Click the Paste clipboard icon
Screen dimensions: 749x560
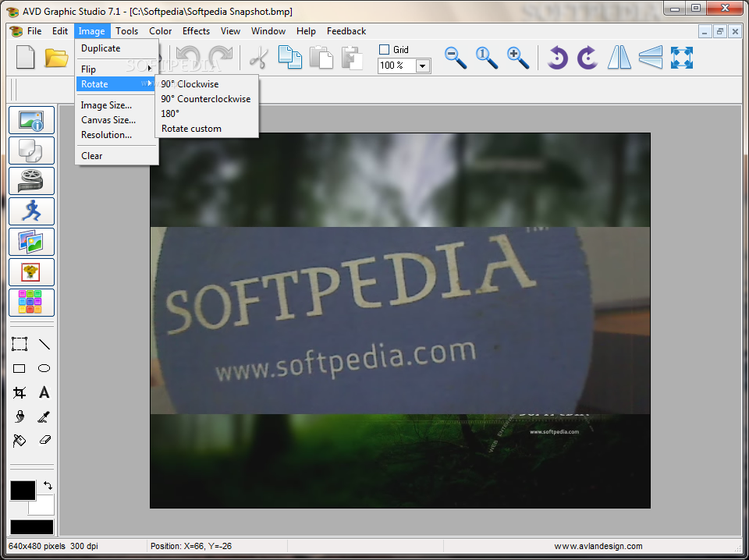pos(321,57)
